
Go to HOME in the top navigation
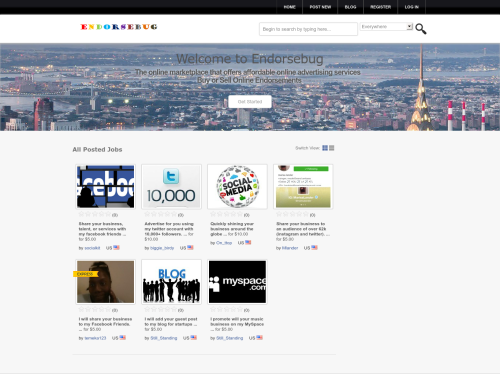(289, 7)
